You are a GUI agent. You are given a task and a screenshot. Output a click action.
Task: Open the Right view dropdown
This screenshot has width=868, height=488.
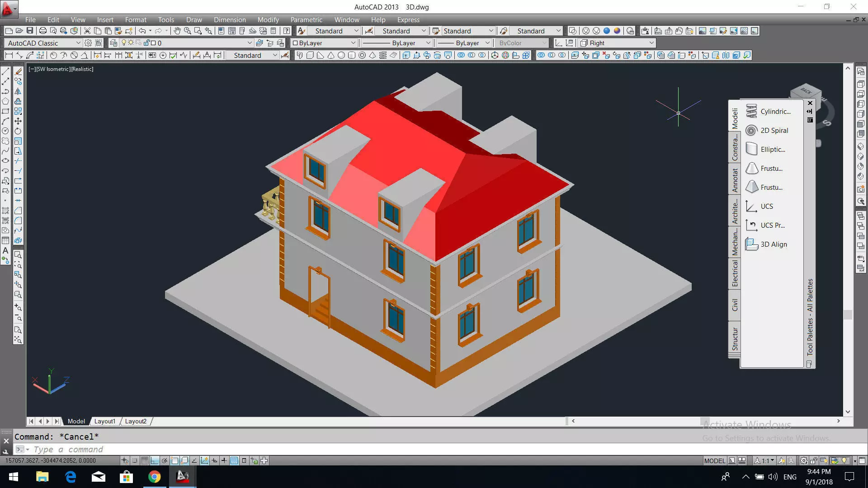coord(651,43)
